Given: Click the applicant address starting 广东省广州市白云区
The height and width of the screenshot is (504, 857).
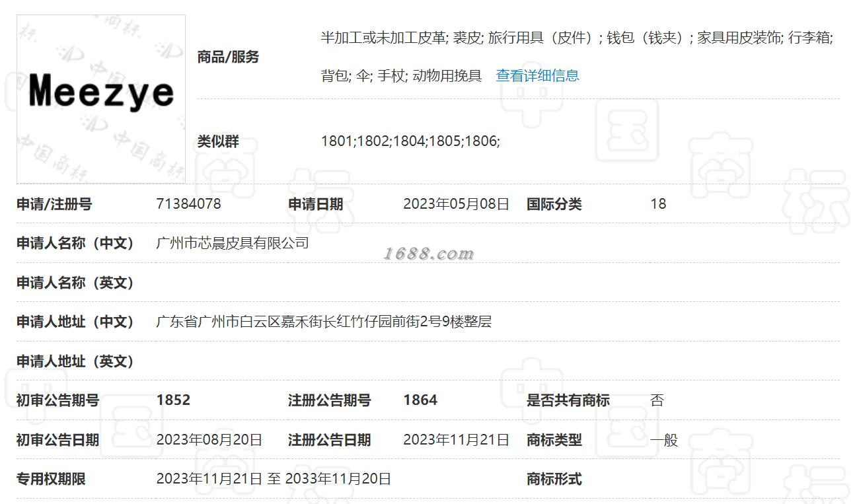Looking at the screenshot, I should click(324, 322).
